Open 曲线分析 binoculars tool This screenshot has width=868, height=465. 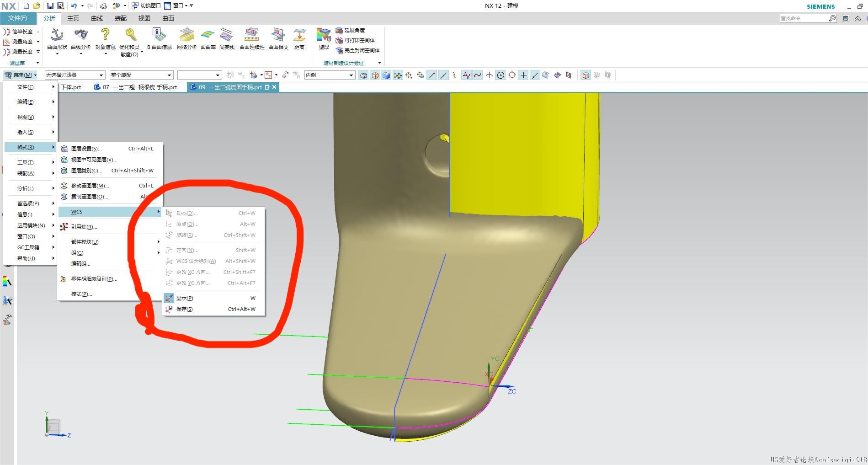coord(81,41)
